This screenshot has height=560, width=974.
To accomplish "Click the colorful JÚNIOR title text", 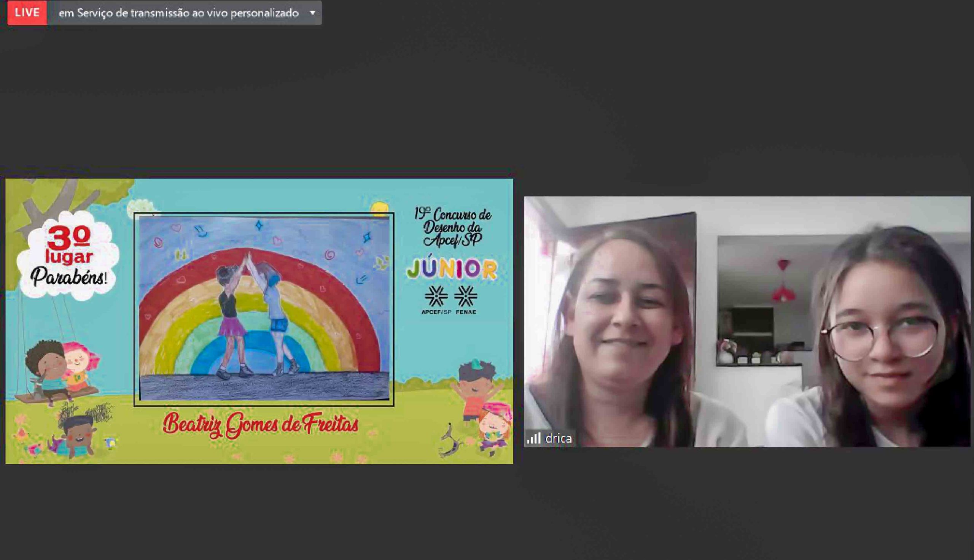I will coord(452,269).
